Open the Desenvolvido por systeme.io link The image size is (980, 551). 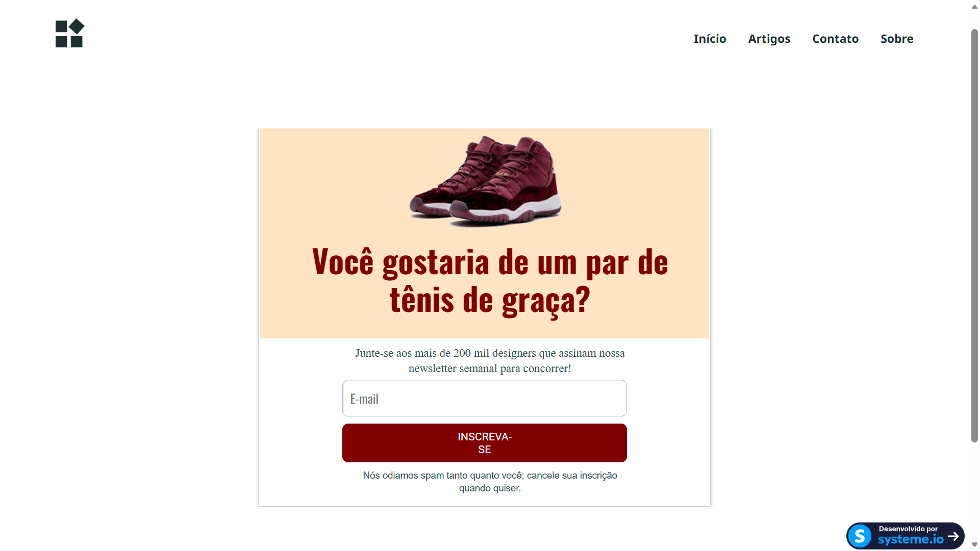tap(905, 536)
